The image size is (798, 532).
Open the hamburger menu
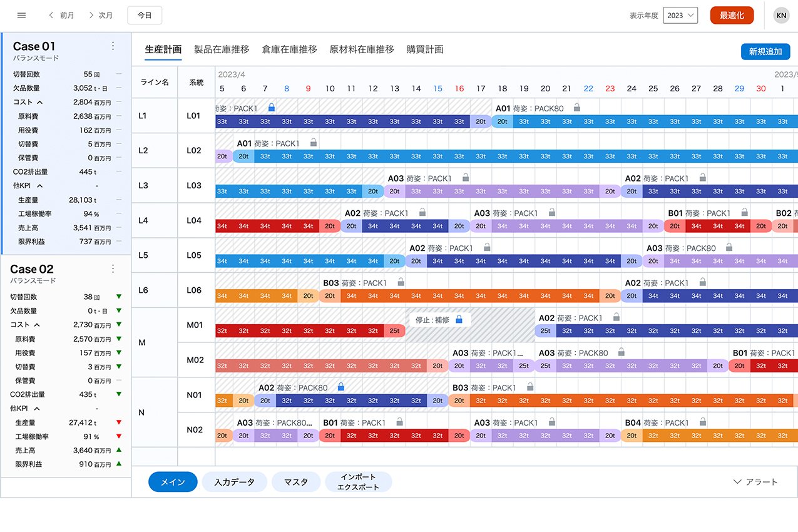(x=21, y=16)
